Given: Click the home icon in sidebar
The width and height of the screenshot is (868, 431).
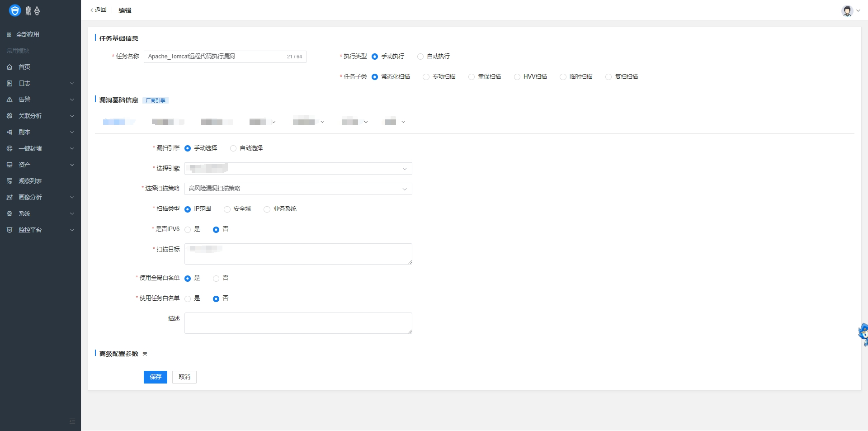Looking at the screenshot, I should tap(9, 67).
